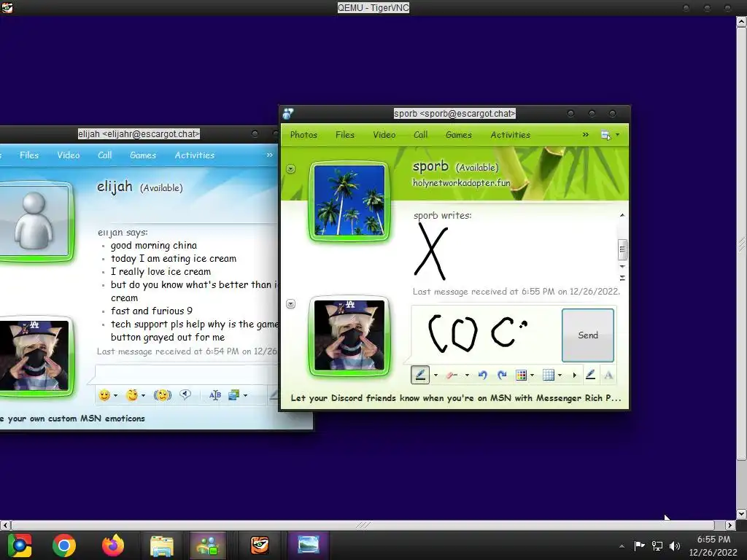Click the handwriting input canvas
The width and height of the screenshot is (747, 560).
(x=486, y=335)
